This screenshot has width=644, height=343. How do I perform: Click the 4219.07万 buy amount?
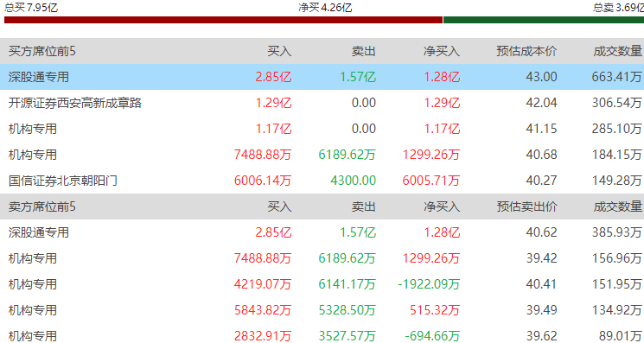pyautogui.click(x=264, y=284)
